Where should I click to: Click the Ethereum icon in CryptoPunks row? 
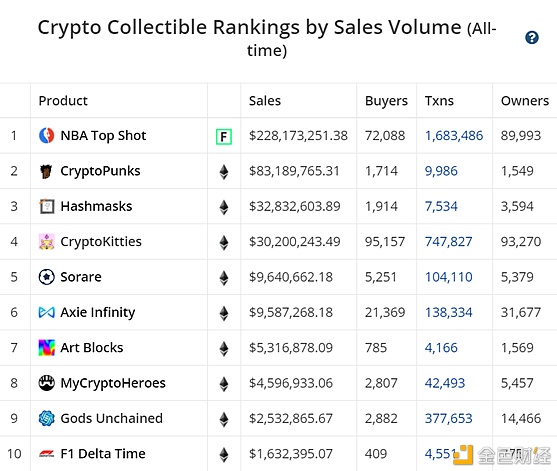pyautogui.click(x=224, y=172)
